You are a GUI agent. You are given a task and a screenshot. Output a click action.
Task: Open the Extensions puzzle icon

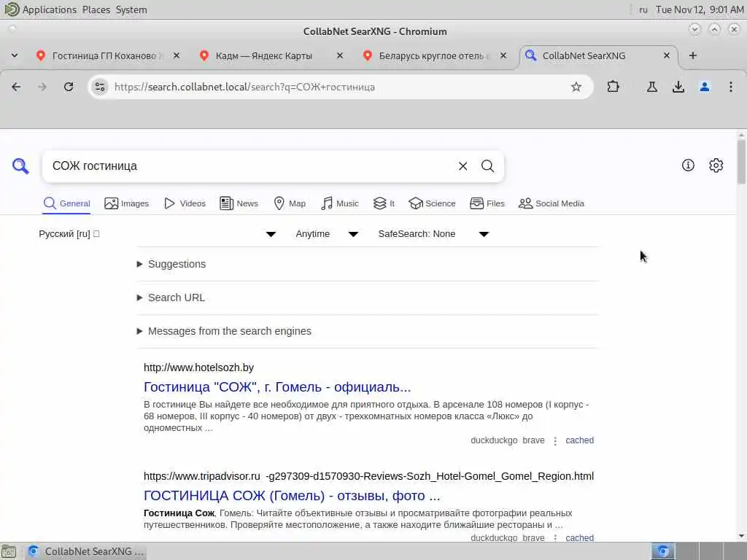pos(613,87)
